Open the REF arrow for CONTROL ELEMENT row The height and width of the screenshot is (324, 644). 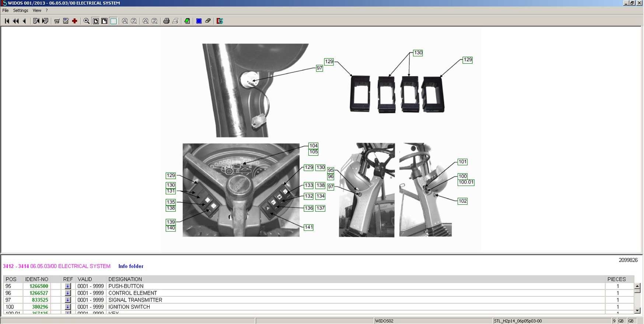68,293
